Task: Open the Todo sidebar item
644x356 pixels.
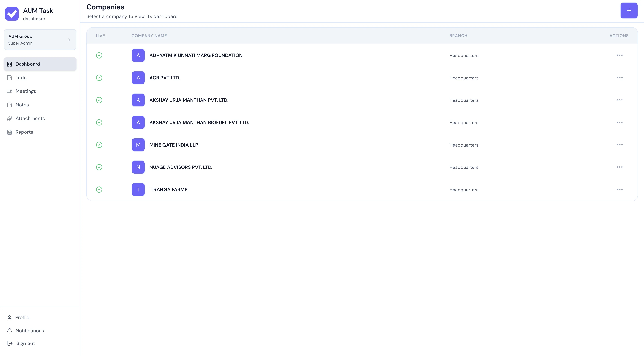Action: tap(40, 78)
